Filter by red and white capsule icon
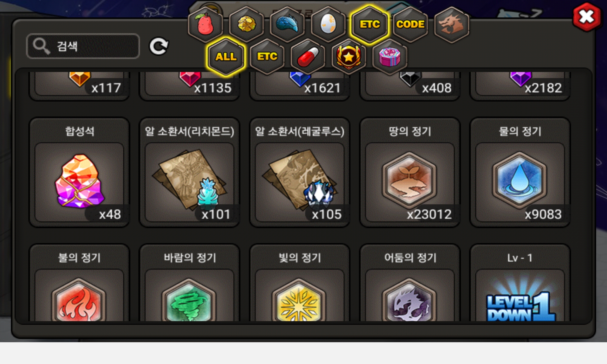This screenshot has height=364, width=607. coord(308,57)
